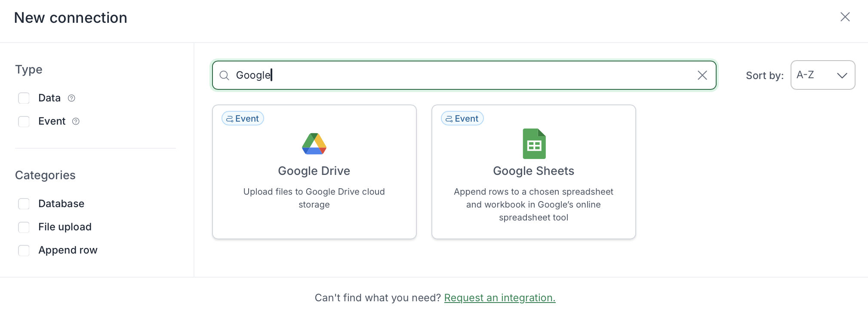Open the Sort by A-Z dropdown
Viewport: 868px width, 312px height.
tap(822, 75)
